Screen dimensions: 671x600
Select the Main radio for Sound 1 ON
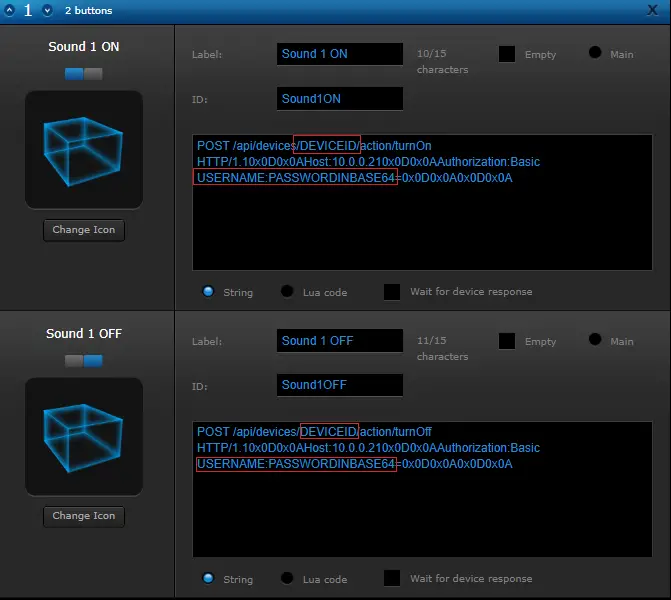595,53
